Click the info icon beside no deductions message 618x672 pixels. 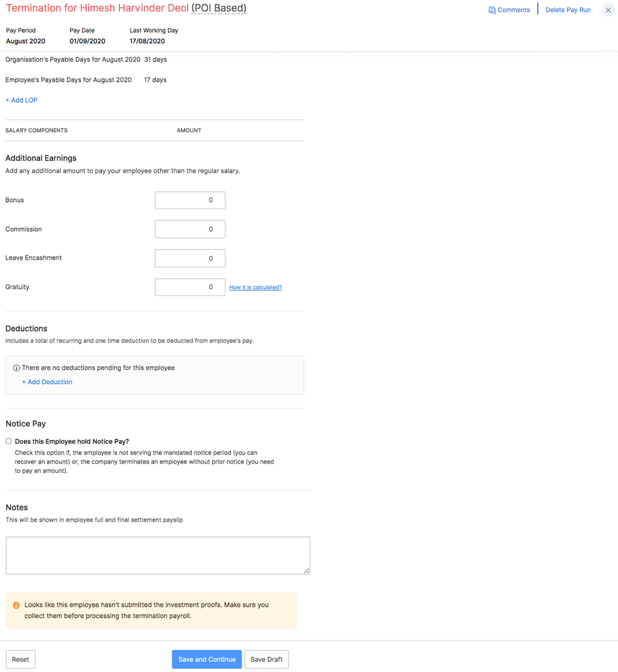[x=16, y=368]
